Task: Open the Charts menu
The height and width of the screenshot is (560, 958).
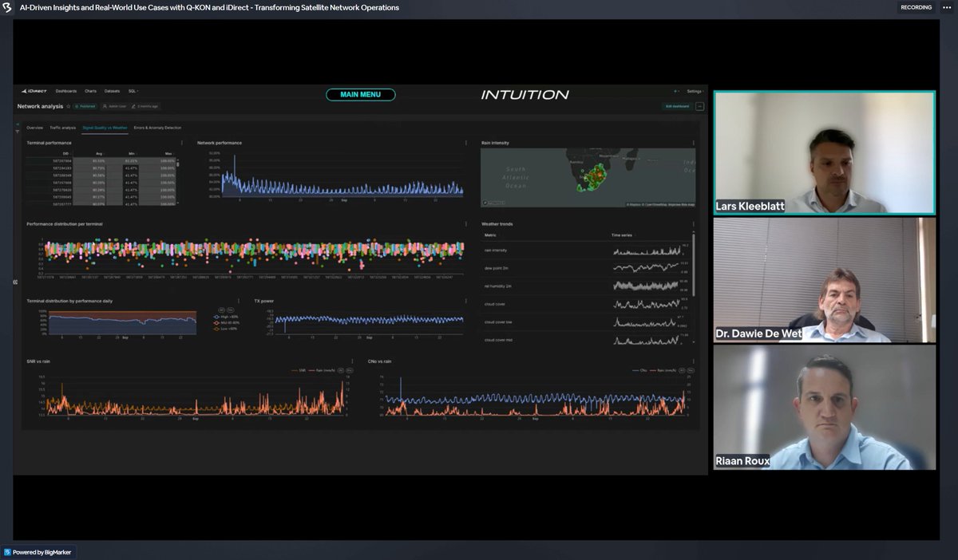Action: pyautogui.click(x=91, y=91)
